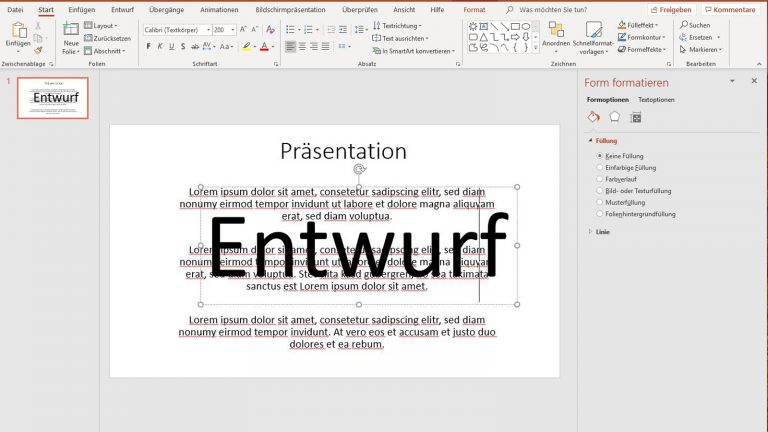Screen dimensions: 768x432
Task: Select the Einfarbige Füllung radio button
Action: pos(599,168)
